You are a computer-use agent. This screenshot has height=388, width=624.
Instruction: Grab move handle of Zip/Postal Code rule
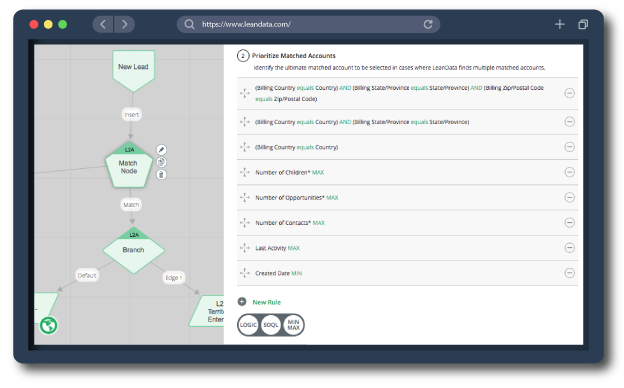[x=245, y=93]
